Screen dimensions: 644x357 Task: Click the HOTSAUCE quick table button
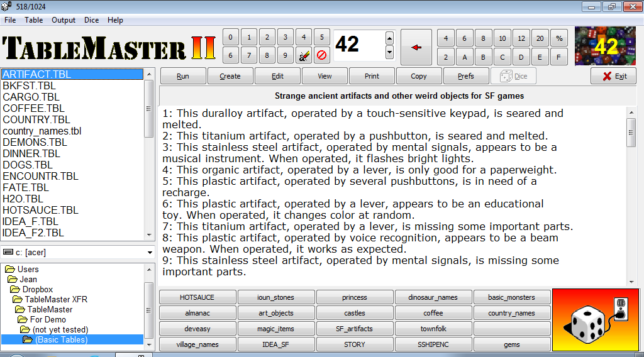(x=197, y=297)
